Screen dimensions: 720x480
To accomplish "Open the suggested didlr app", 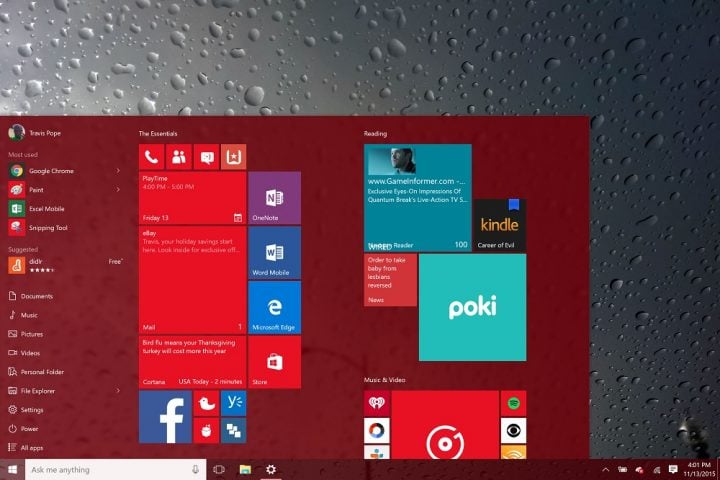I will (64, 265).
